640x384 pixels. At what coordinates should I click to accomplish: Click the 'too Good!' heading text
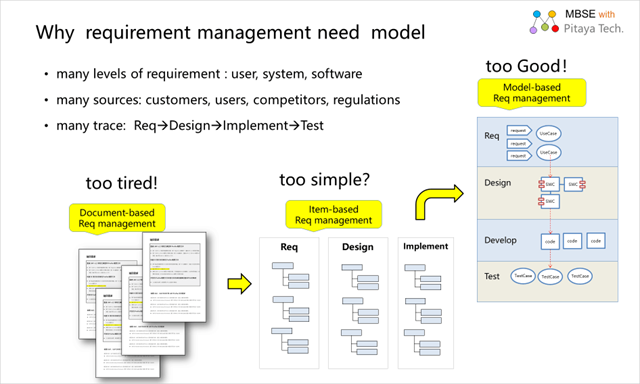tap(526, 66)
